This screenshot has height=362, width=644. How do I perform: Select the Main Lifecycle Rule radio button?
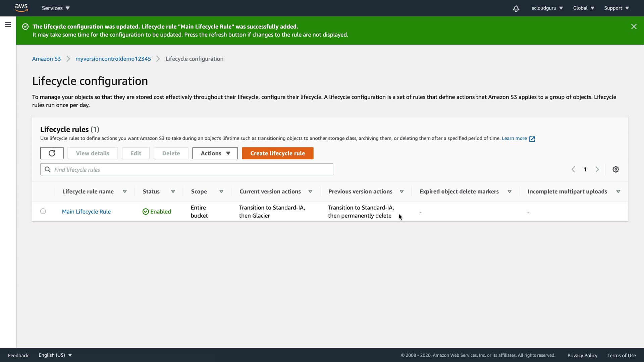point(43,211)
